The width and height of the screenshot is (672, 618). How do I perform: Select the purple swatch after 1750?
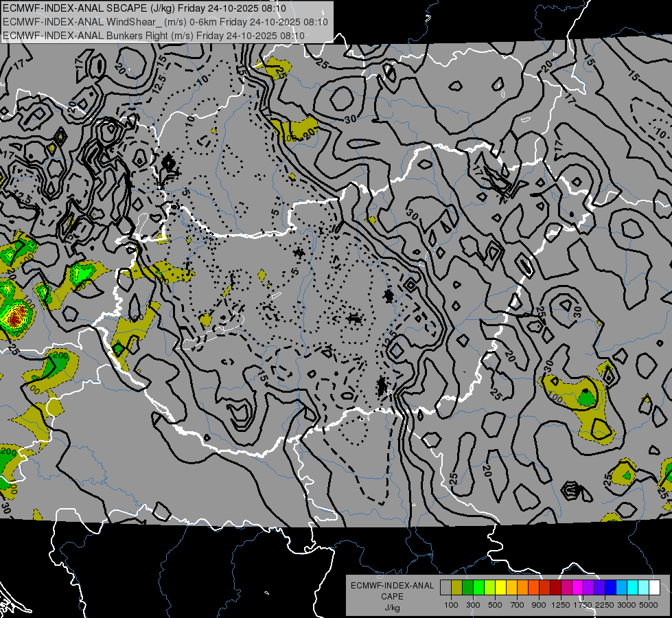click(588, 588)
